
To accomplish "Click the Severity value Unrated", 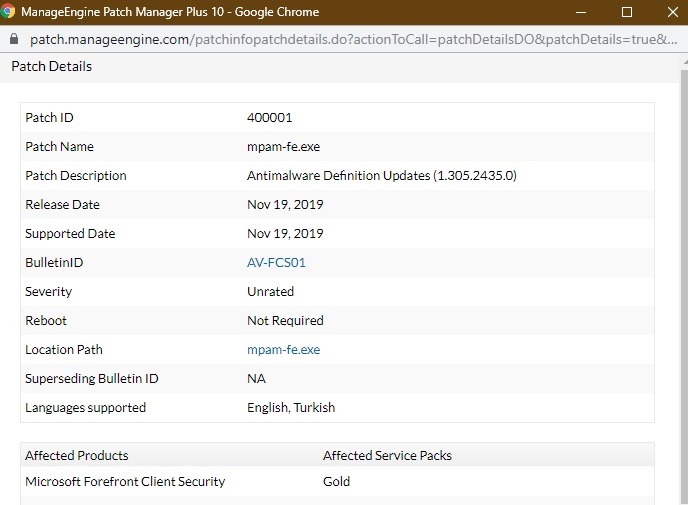I will click(x=270, y=291).
